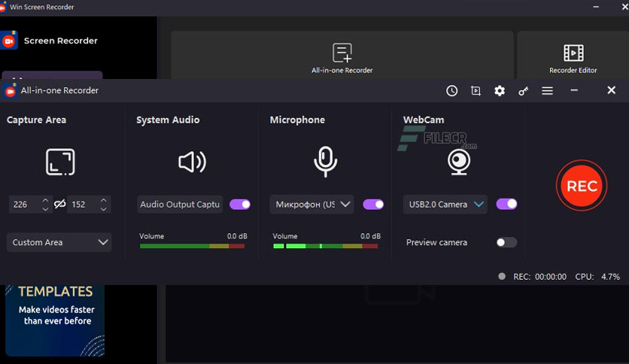Open settings via the gear icon

[x=500, y=90]
